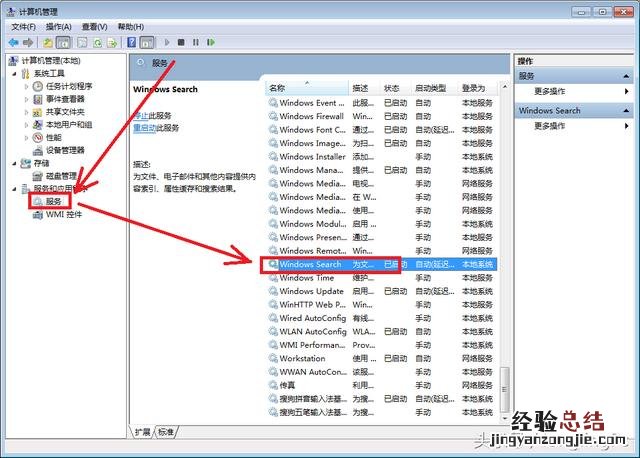Viewport: 640px width, 458px height.
Task: Expand the 性能 tree node
Action: 26,138
